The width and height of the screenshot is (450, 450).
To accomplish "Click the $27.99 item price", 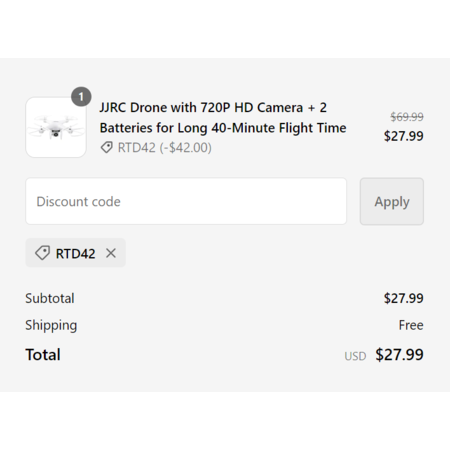I will [403, 136].
